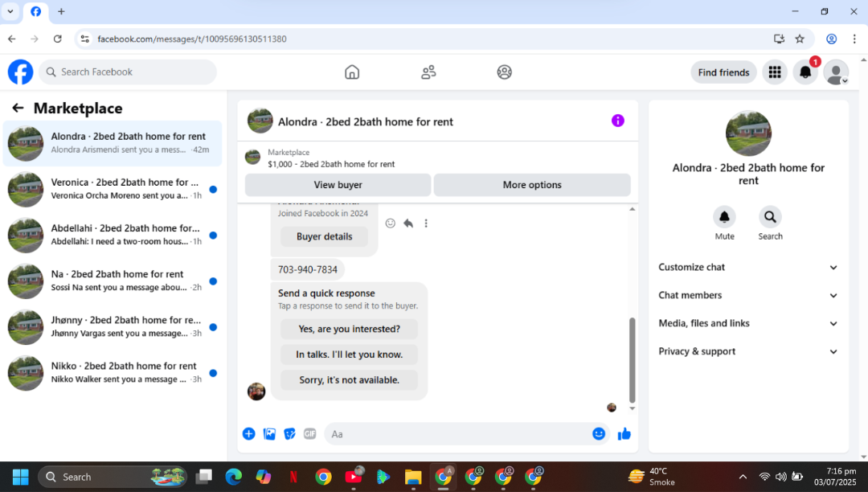Open the Groups icon in top navigation
Screen dimensions: 868x492
coord(504,72)
